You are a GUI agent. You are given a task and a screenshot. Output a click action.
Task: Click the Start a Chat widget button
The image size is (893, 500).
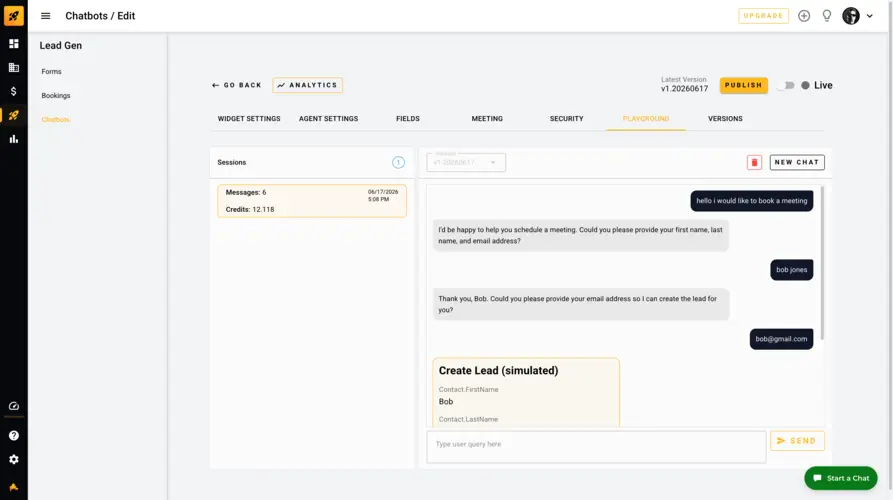coord(841,478)
